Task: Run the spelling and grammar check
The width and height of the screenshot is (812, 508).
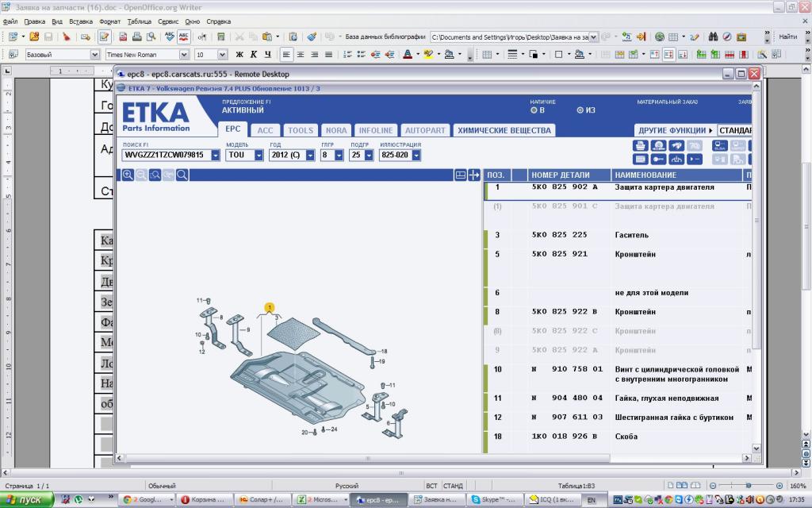Action: [170, 37]
